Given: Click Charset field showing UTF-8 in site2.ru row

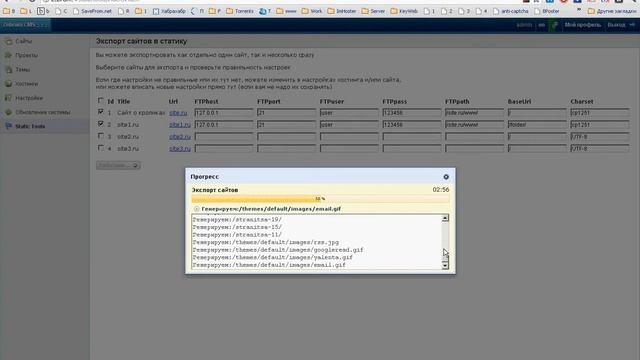Looking at the screenshot, I should [x=600, y=137].
